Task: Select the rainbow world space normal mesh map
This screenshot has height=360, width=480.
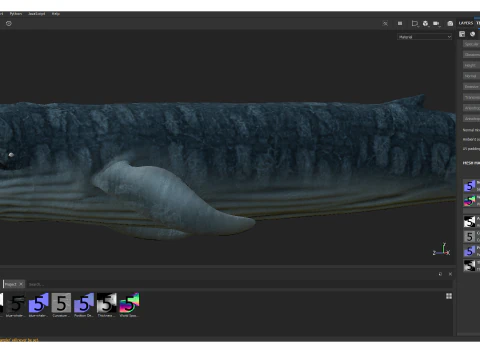Action: click(470, 201)
